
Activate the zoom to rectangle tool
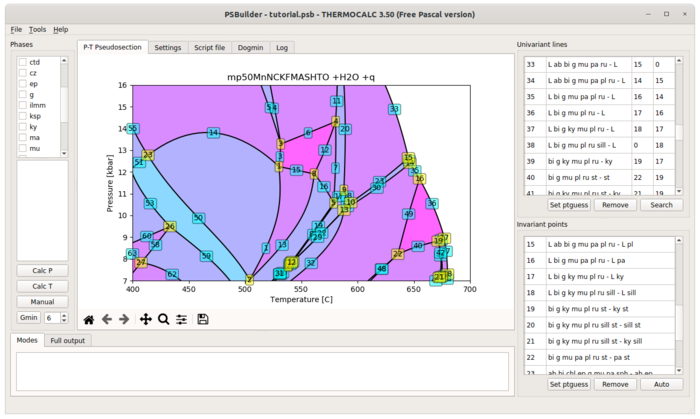pos(163,319)
